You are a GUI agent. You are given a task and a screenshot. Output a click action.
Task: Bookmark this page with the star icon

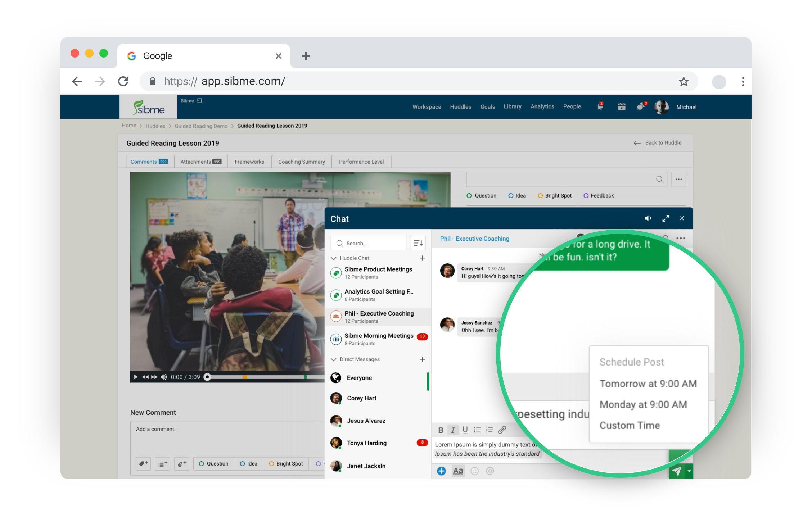coord(684,81)
